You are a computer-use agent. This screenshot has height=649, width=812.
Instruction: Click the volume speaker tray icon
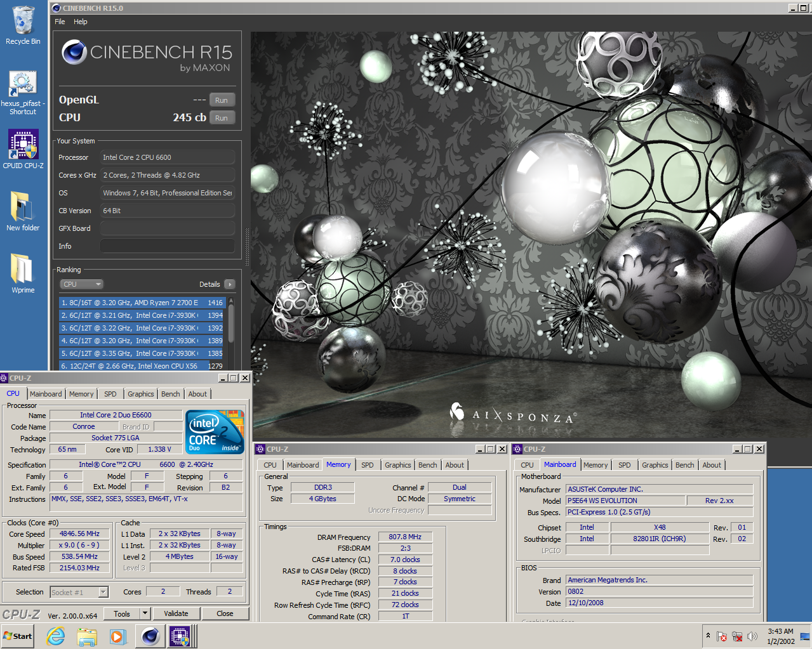click(752, 636)
